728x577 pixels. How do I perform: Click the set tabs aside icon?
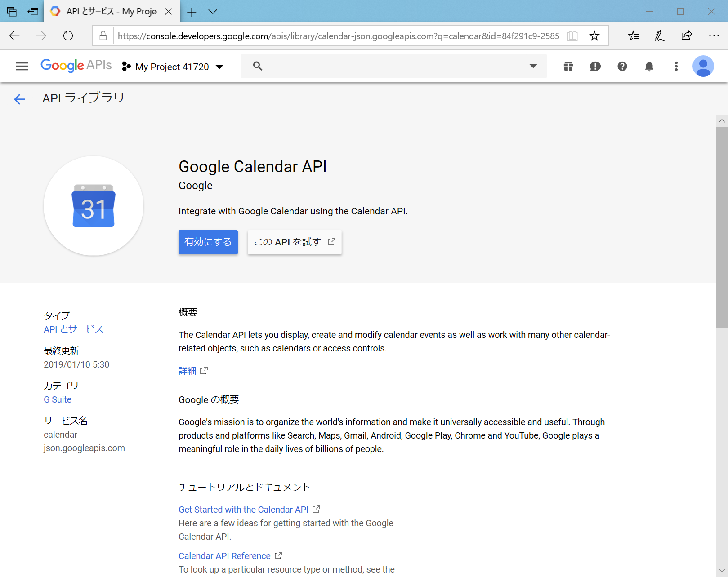33,12
